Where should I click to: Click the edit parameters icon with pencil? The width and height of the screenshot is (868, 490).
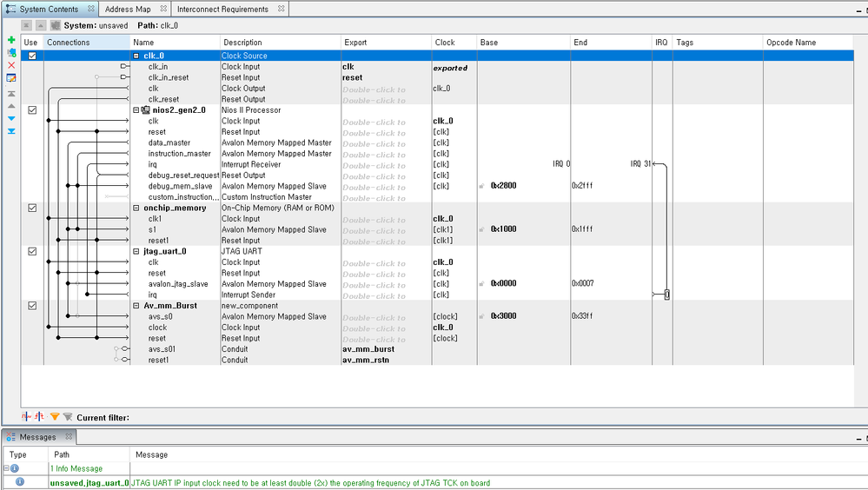coord(11,78)
